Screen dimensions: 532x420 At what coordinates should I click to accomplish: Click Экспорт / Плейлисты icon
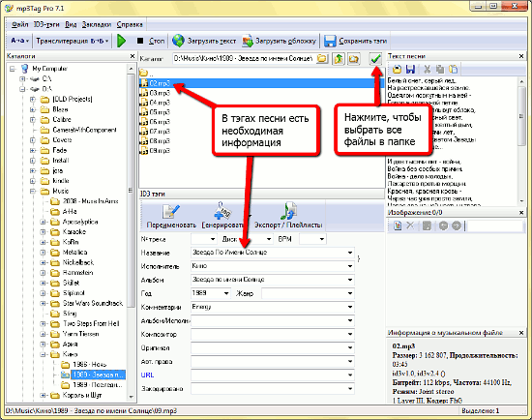coord(288,211)
